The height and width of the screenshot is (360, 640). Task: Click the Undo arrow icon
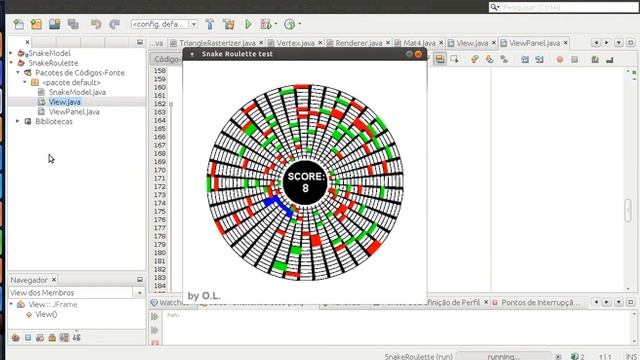pos(96,24)
